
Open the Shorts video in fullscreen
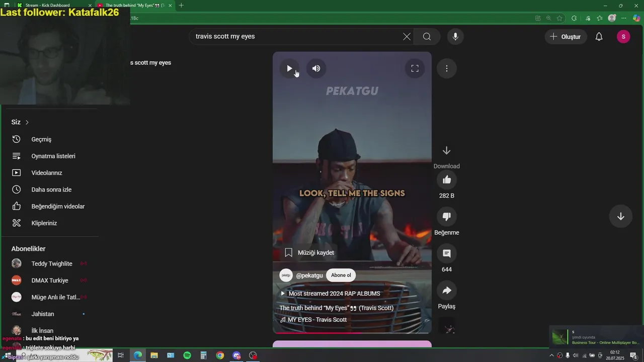click(415, 68)
